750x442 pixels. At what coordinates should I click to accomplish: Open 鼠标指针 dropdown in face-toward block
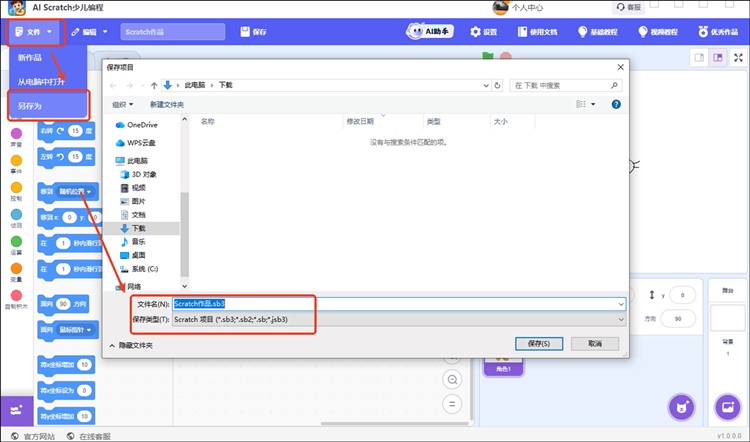pyautogui.click(x=76, y=330)
